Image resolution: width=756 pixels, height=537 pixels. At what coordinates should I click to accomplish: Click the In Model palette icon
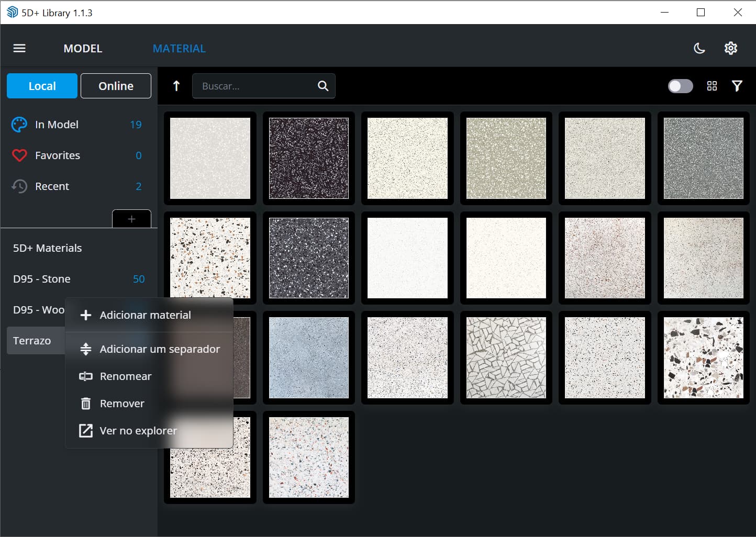[x=19, y=124]
